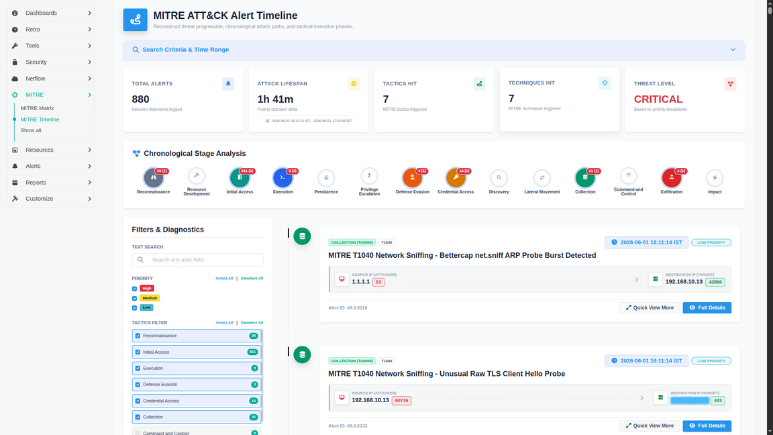Expand the Resources sidebar menu
This screenshot has height=435, width=773.
[x=51, y=150]
